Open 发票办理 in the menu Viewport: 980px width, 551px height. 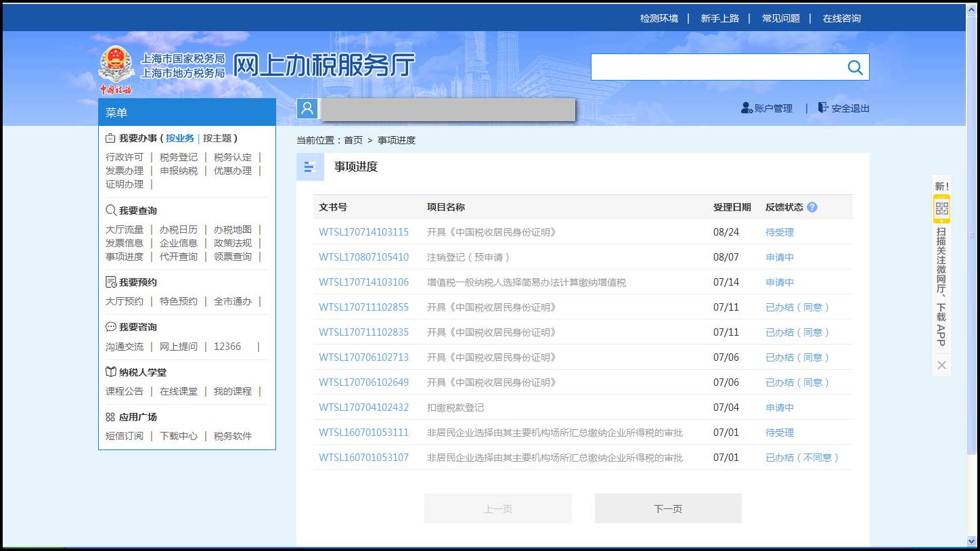125,171
